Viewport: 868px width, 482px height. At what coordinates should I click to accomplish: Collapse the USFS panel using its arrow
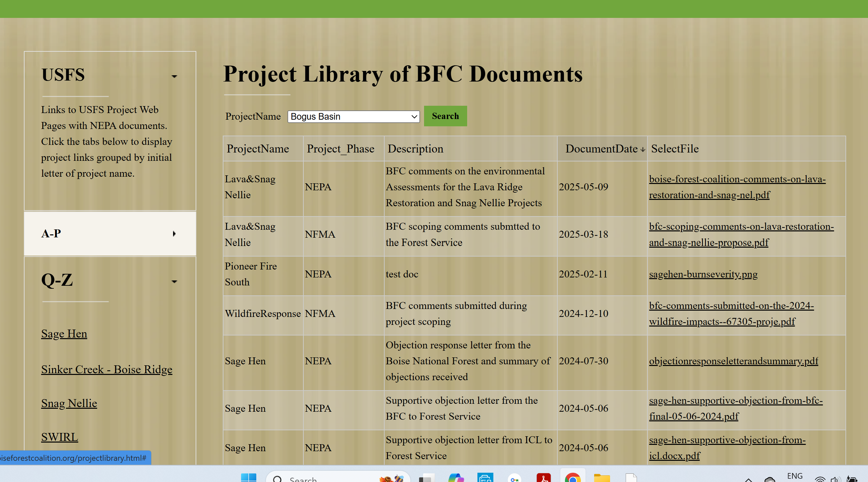pos(174,77)
